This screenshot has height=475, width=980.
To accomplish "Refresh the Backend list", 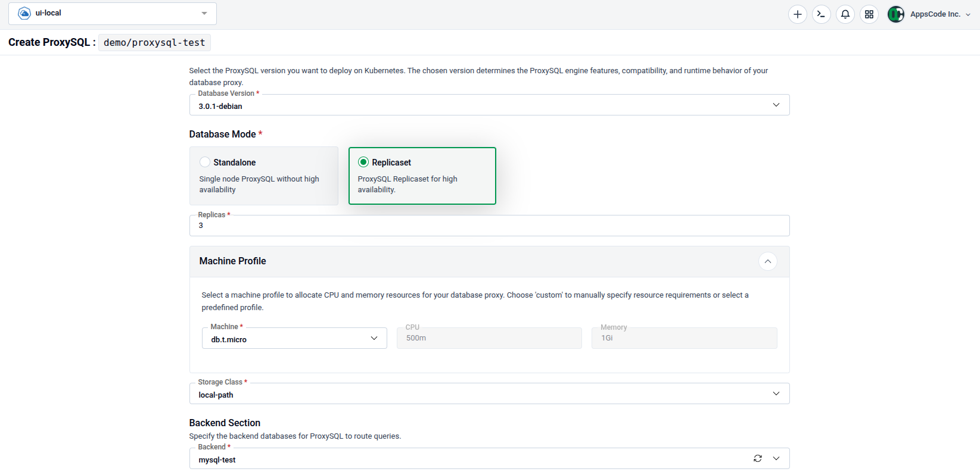I will [x=758, y=458].
